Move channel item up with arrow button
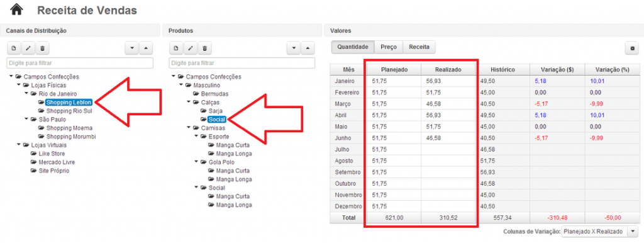Viewport: 644px width, 243px height. (x=146, y=48)
